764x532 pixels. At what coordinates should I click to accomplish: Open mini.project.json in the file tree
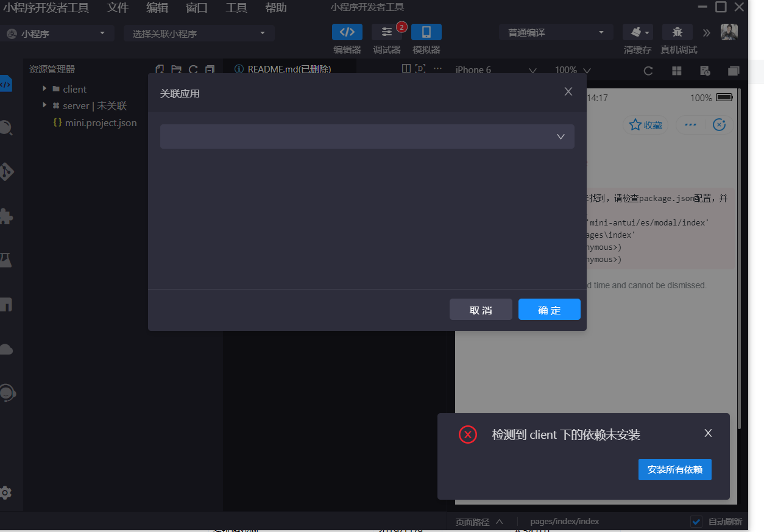(94, 122)
